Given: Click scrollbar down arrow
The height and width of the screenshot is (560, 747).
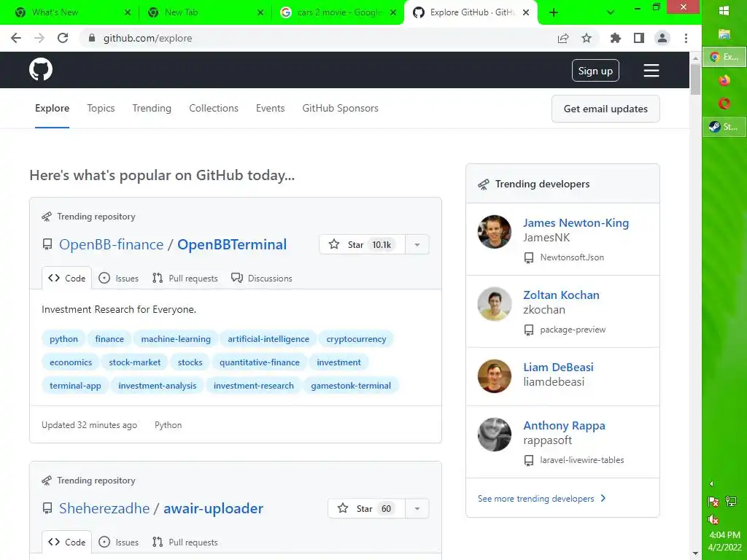Looking at the screenshot, I should point(695,554).
